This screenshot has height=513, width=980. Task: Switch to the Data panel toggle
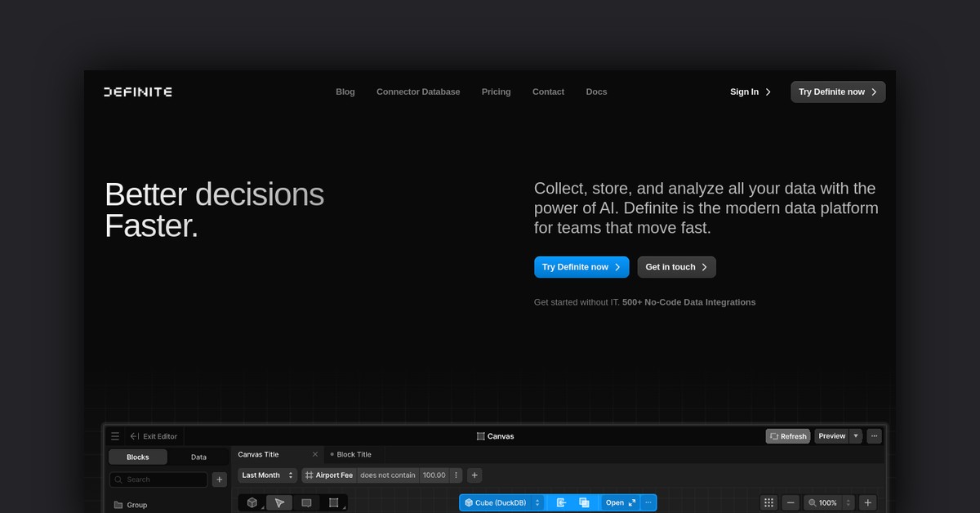198,457
